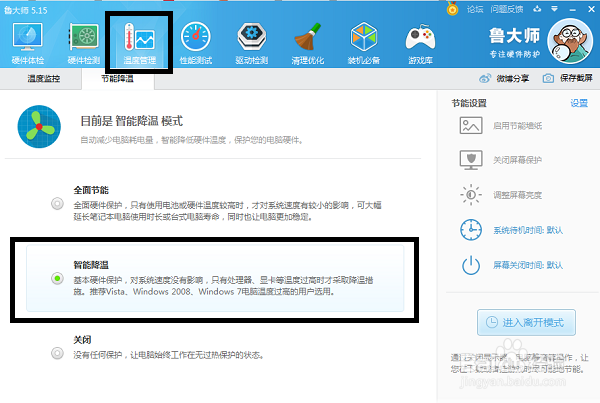
Task: Click the 屏幕关闭时间 power icon
Action: pyautogui.click(x=471, y=265)
